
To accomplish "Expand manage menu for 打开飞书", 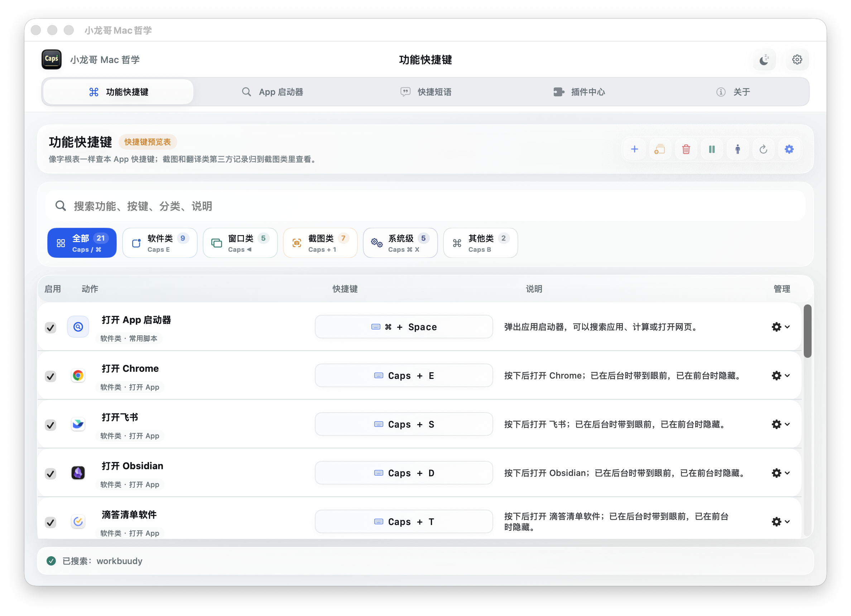I will coord(781,425).
